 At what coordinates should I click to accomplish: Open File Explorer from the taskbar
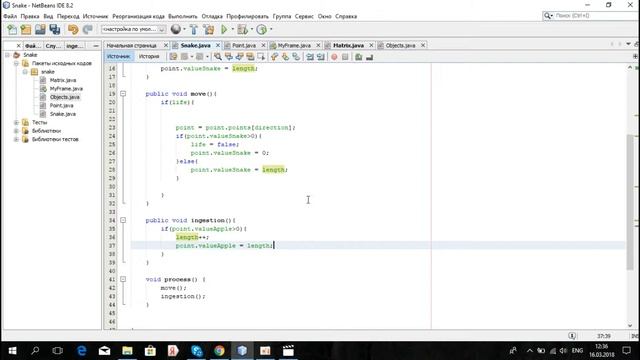click(x=127, y=351)
